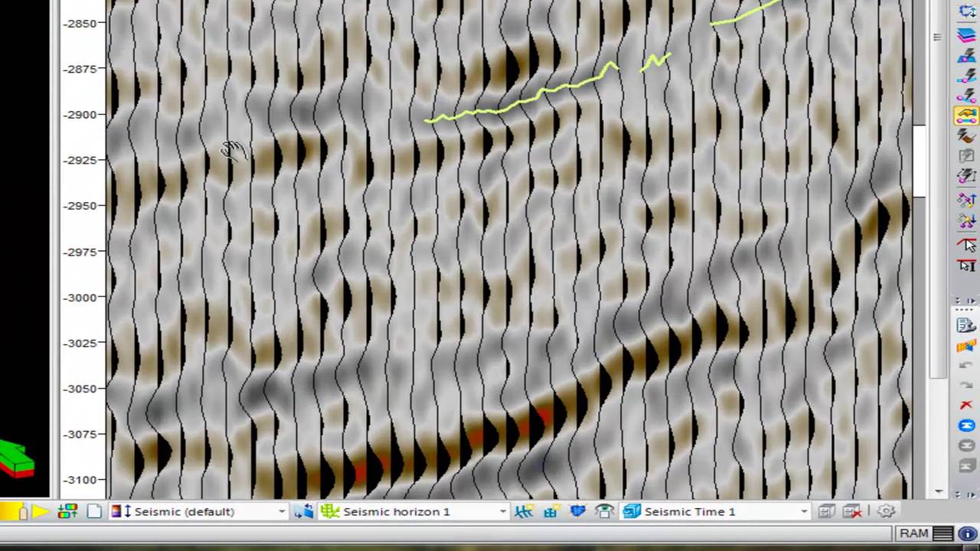The width and height of the screenshot is (980, 551).
Task: Click the vertical scrollbar down arrow
Action: tap(939, 492)
